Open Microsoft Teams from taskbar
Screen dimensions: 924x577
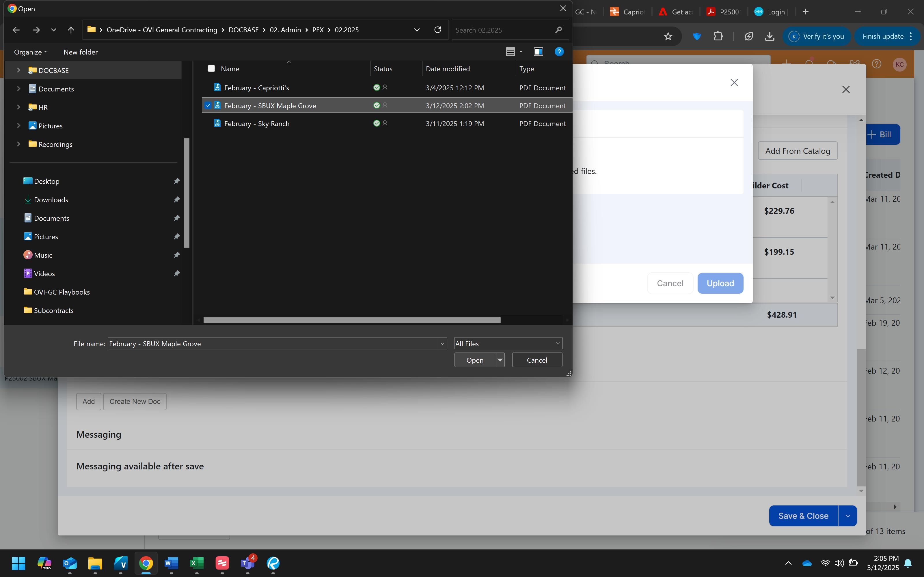point(247,563)
